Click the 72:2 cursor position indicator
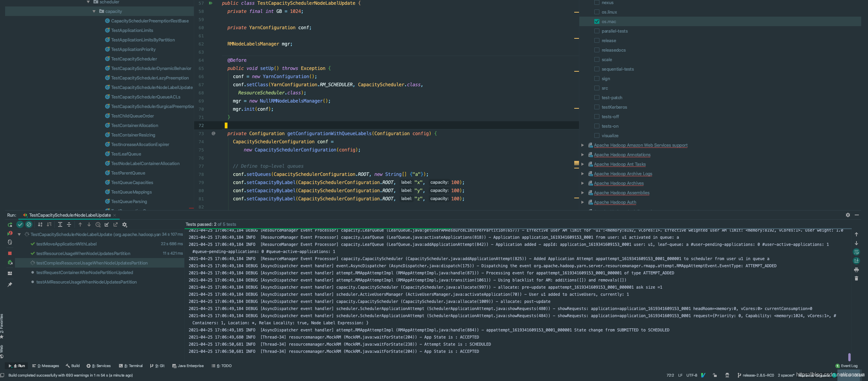 [670, 375]
